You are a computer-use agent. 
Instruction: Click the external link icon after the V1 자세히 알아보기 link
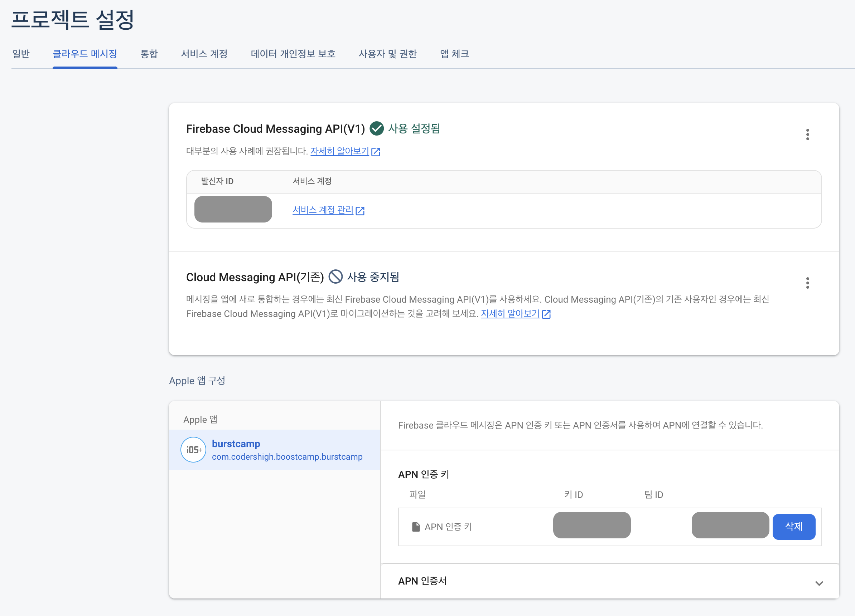(x=376, y=152)
